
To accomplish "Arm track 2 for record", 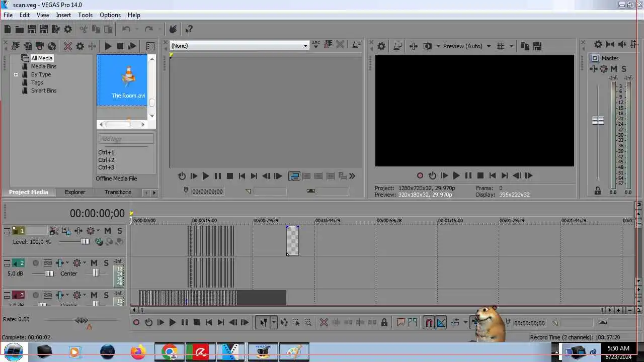I will click(35, 263).
